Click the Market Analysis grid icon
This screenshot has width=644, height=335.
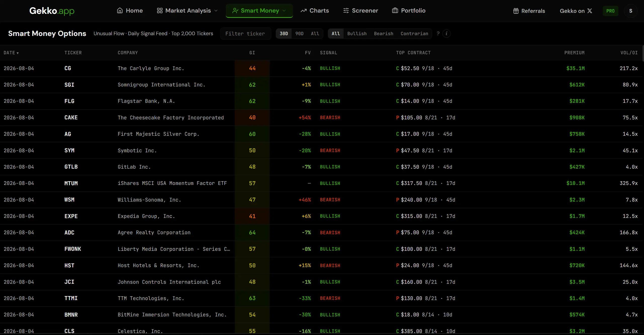(x=160, y=11)
